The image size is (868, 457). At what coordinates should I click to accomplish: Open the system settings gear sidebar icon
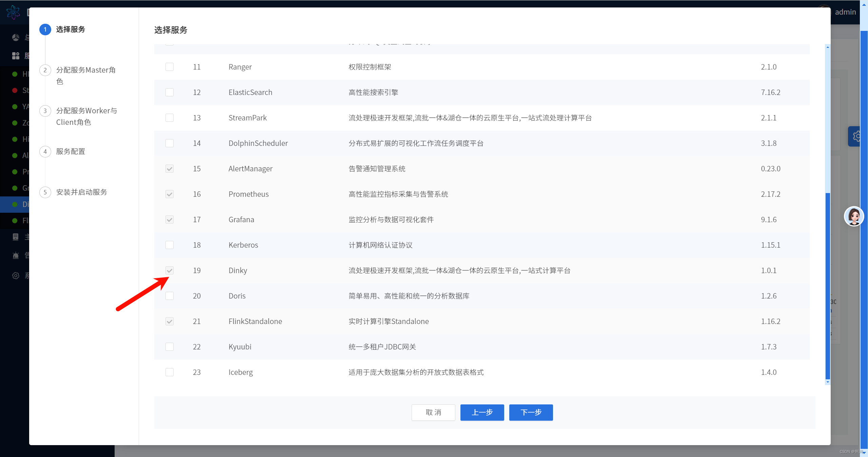tap(16, 275)
